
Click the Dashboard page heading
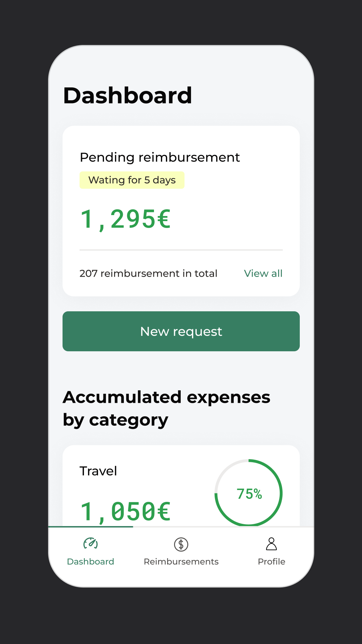[x=128, y=96]
